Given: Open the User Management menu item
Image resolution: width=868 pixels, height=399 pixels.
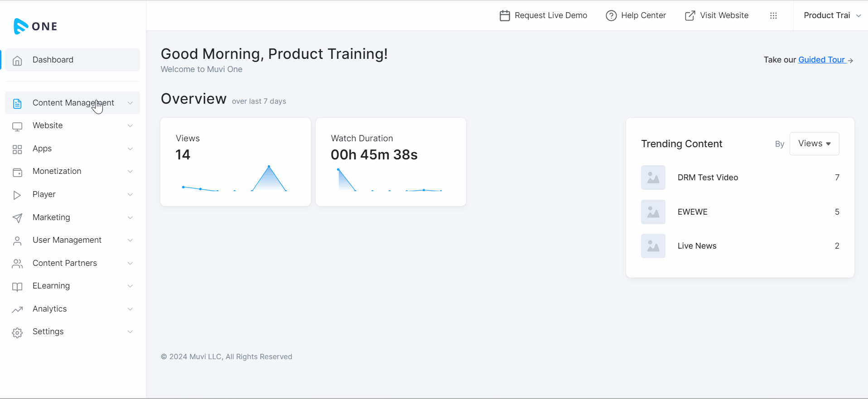Looking at the screenshot, I should click(x=67, y=240).
